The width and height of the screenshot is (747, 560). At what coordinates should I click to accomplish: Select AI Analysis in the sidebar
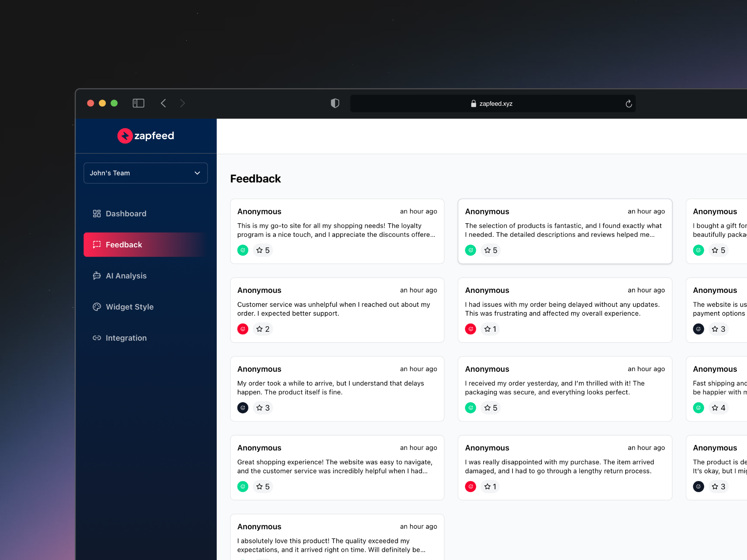126,276
